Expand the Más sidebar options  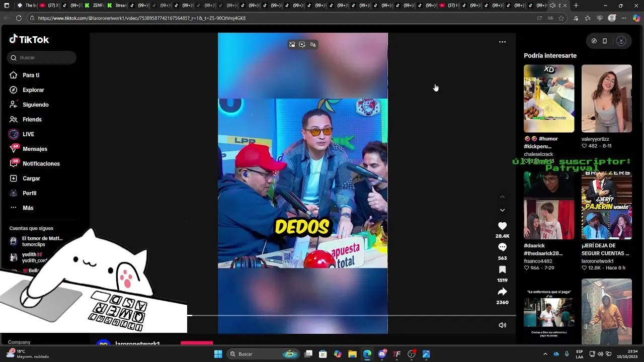(x=28, y=208)
